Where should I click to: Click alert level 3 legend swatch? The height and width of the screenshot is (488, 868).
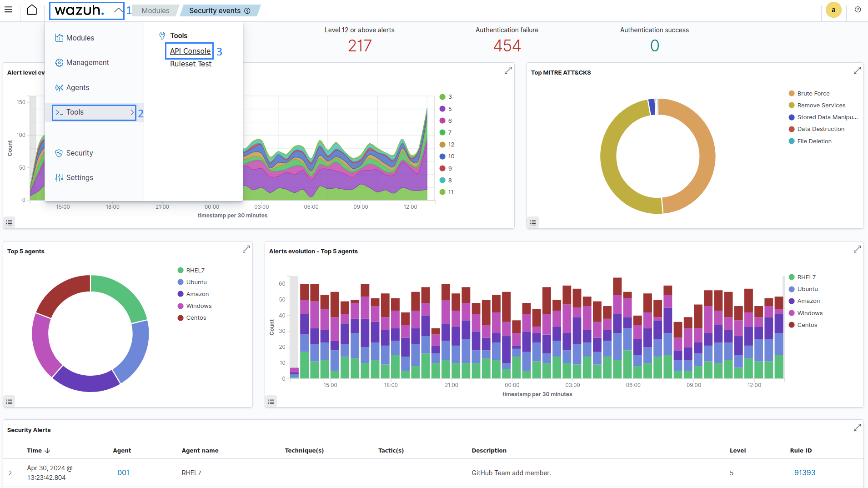[x=442, y=97]
